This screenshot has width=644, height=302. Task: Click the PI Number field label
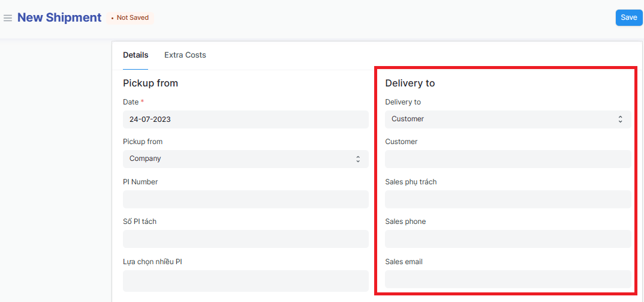140,182
